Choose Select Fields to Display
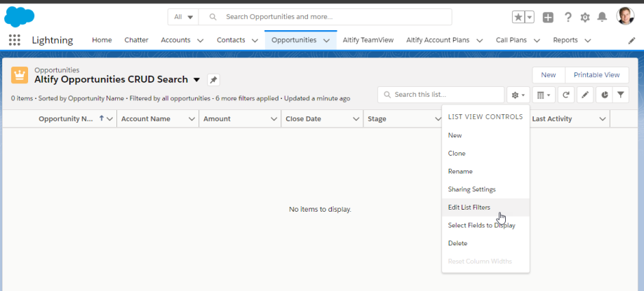Image resolution: width=644 pixels, height=291 pixels. click(x=486, y=226)
